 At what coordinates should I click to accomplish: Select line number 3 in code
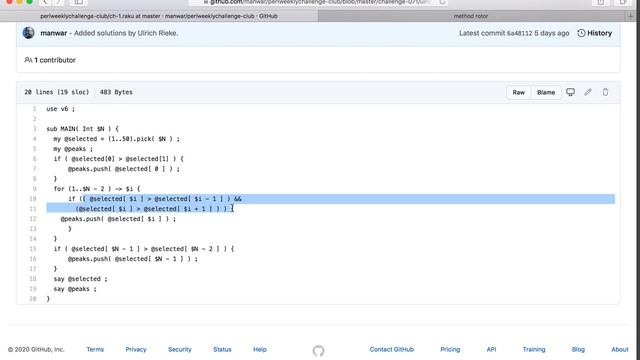coord(34,129)
